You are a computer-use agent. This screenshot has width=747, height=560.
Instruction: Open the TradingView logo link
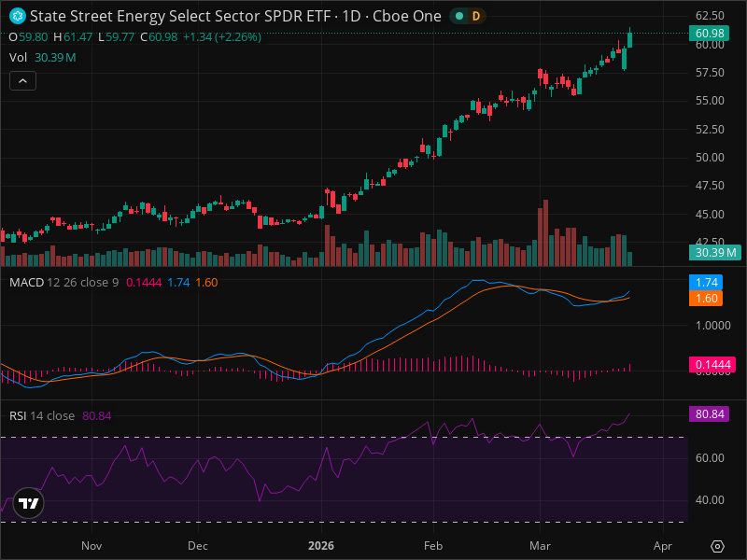coord(29,503)
